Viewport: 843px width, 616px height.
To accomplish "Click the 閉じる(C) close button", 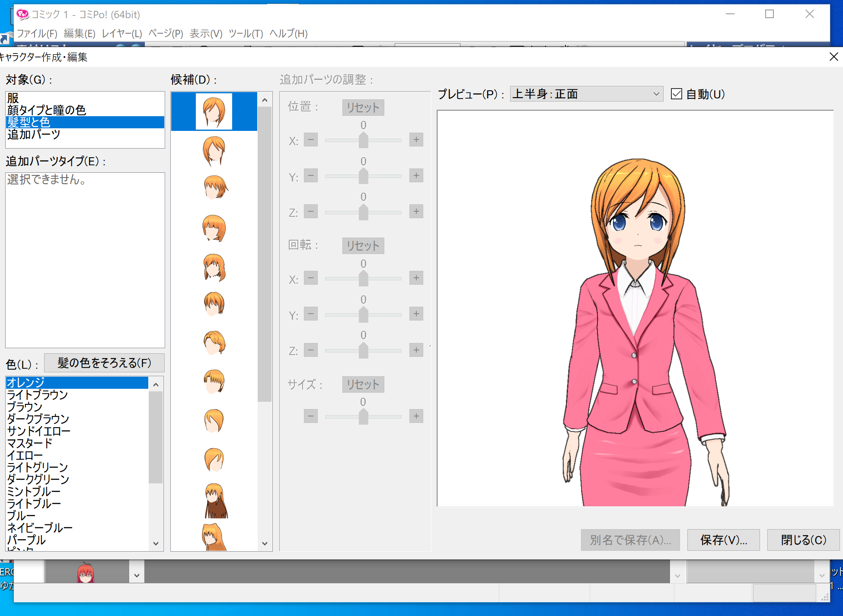I will click(x=803, y=540).
